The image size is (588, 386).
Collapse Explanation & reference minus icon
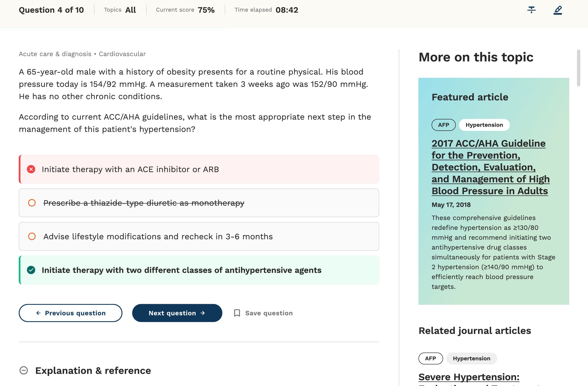click(x=24, y=371)
